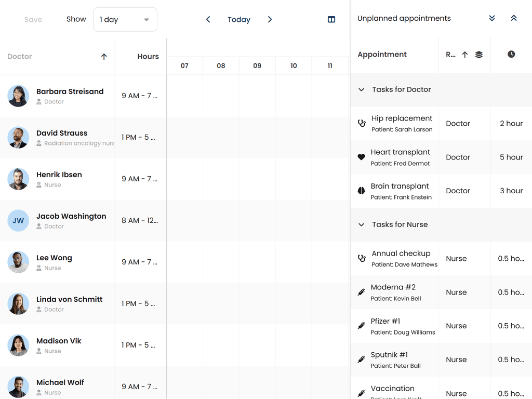Viewport: 532px width, 399px height.
Task: Collapse the Tasks for Doctor group
Action: tap(362, 89)
